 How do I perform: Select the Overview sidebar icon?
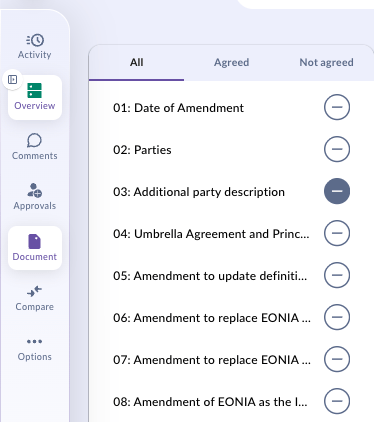coord(35,90)
